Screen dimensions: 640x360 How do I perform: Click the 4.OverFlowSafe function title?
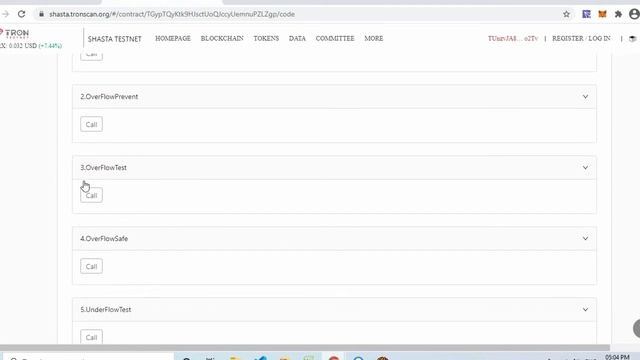(104, 239)
